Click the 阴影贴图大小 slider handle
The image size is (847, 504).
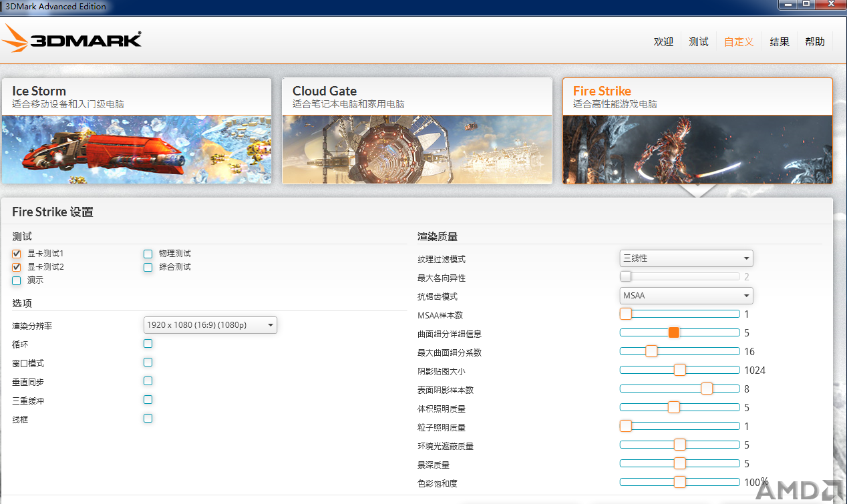click(x=680, y=370)
